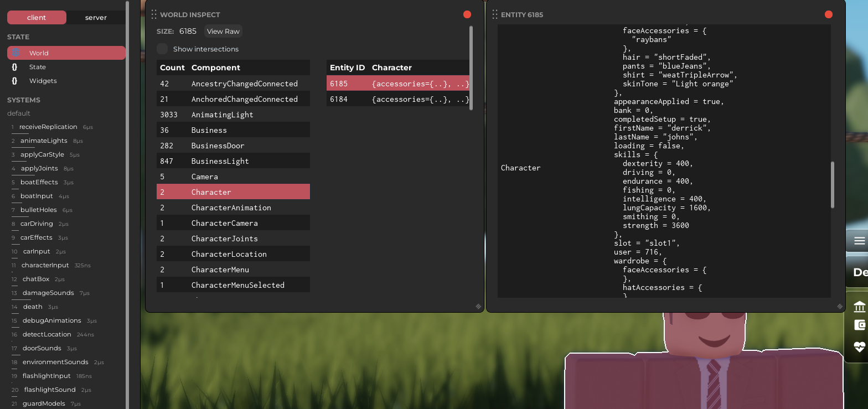Select the CharacterMenu component row
This screenshot has width=868, height=409.
point(233,270)
